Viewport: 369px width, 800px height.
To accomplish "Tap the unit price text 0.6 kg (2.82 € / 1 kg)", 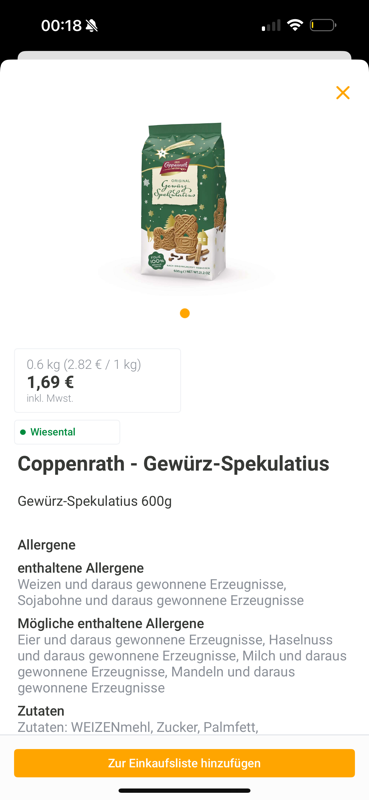I will point(84,365).
